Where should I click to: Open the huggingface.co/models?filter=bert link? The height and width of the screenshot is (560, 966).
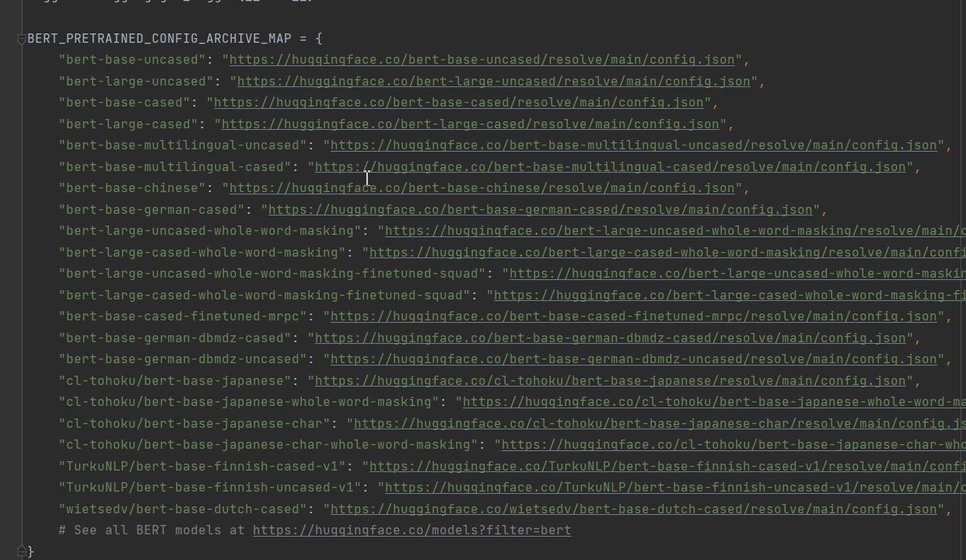coord(412,530)
